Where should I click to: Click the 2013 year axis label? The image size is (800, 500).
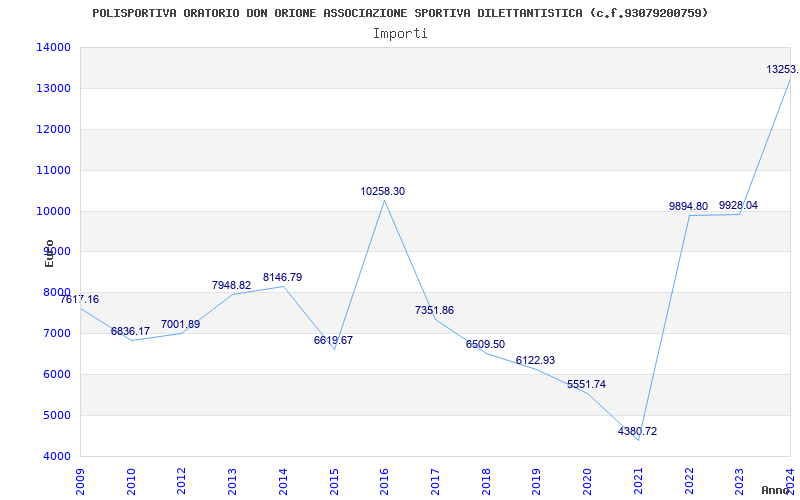click(x=233, y=482)
